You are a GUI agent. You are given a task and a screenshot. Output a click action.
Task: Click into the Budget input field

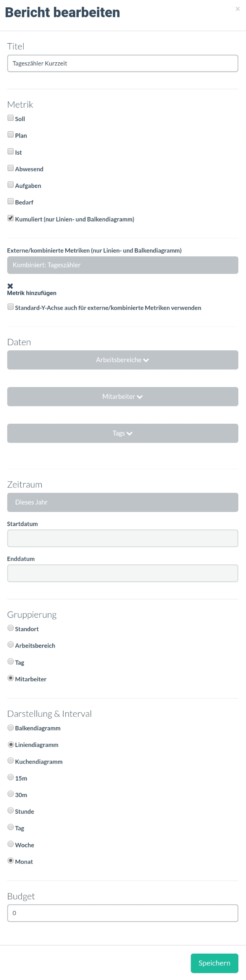[123, 913]
